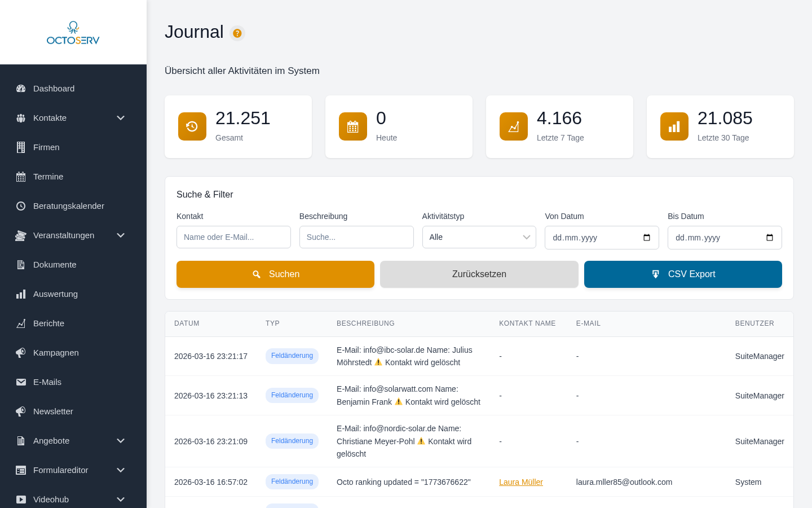
Task: Open the Newsletter section
Action: point(53,411)
